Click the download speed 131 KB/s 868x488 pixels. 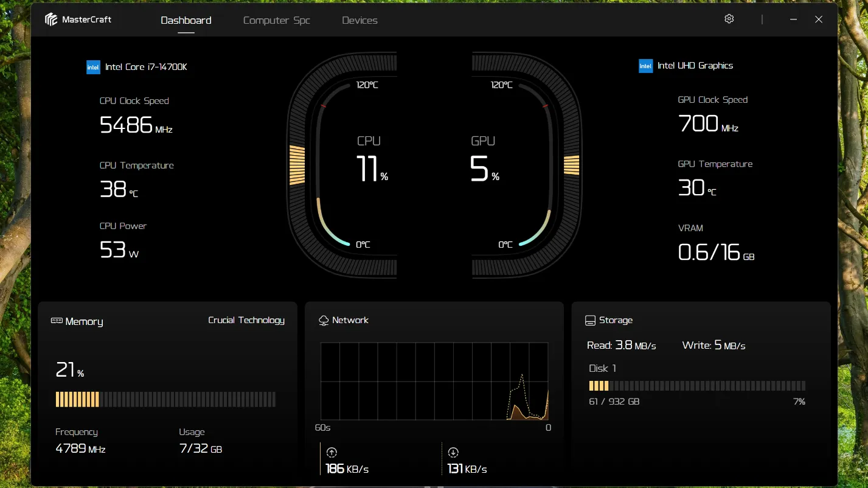(x=467, y=469)
